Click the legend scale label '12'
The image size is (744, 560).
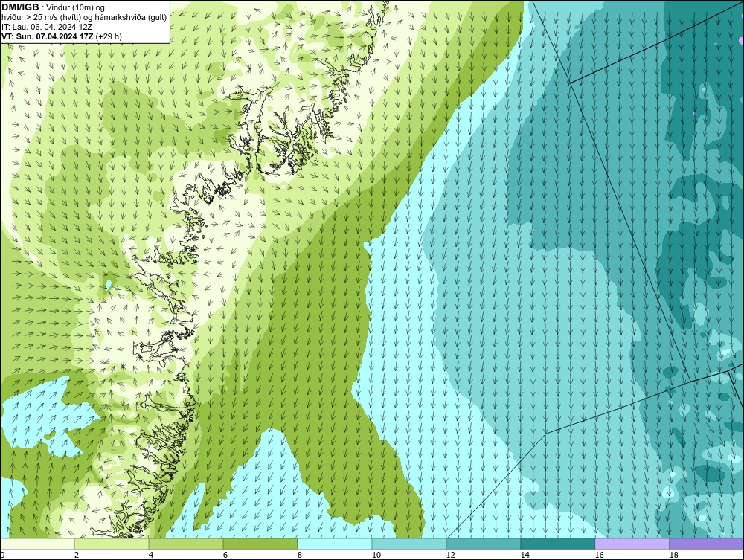(x=450, y=555)
